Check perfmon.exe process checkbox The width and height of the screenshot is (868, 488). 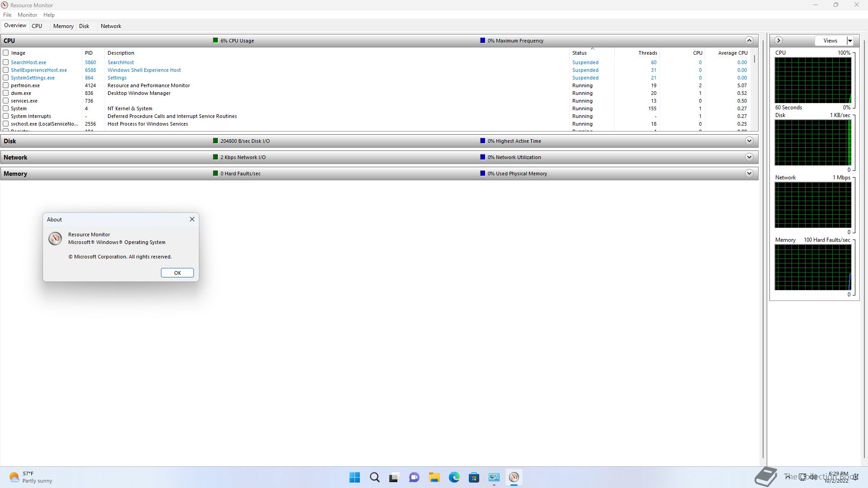tap(6, 85)
